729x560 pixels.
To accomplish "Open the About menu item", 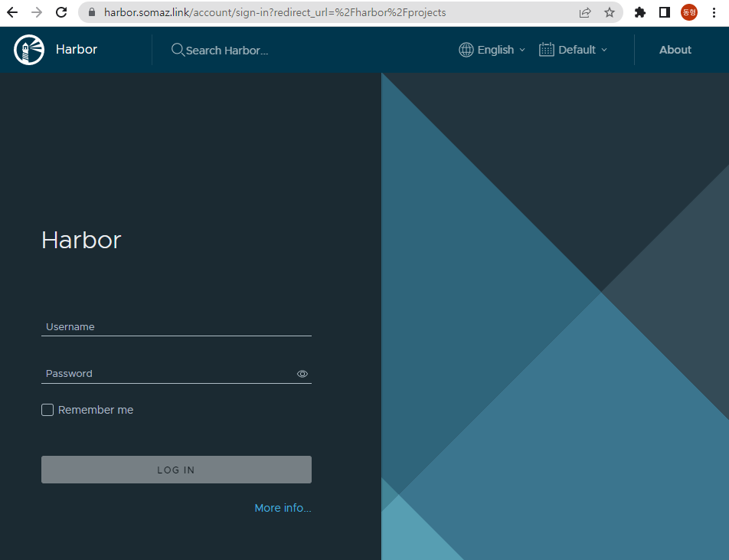I will click(x=675, y=50).
